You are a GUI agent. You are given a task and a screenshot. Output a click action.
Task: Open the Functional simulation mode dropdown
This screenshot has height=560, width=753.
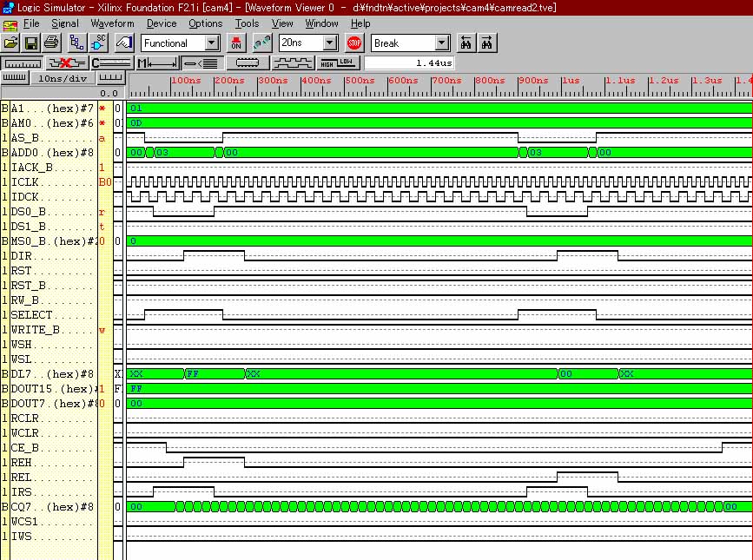[x=212, y=43]
